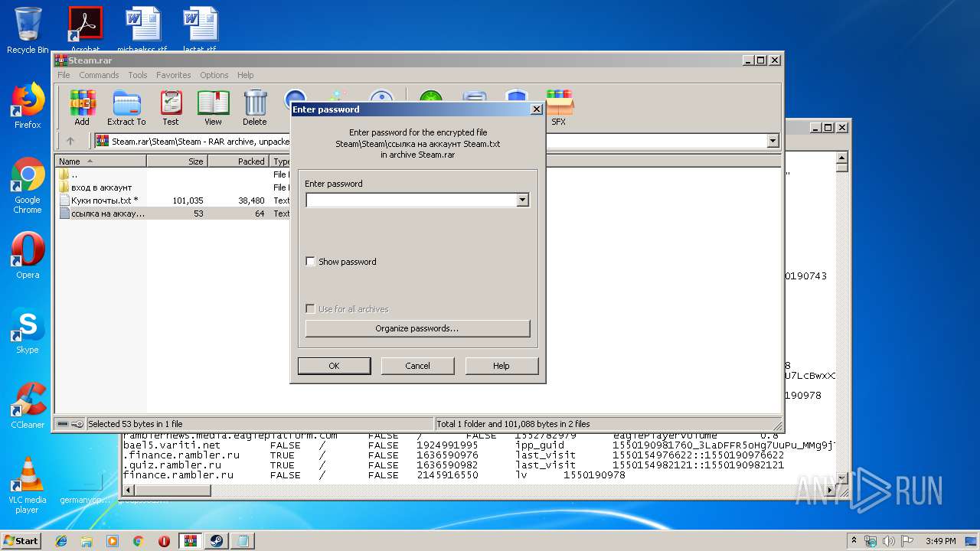The height and width of the screenshot is (551, 980).
Task: Sort by the Name column header
Action: pyautogui.click(x=101, y=161)
